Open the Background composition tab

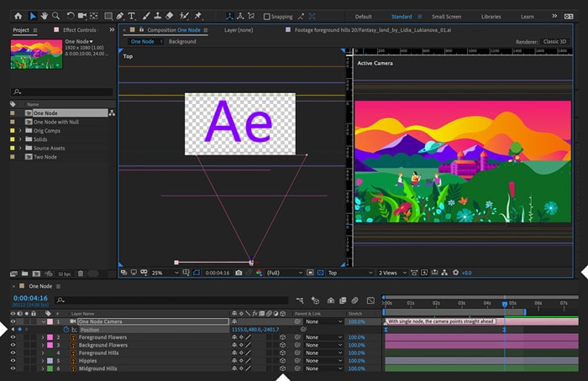182,42
